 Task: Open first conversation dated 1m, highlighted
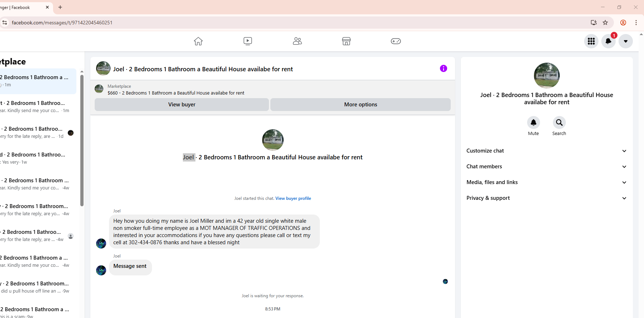coord(38,81)
